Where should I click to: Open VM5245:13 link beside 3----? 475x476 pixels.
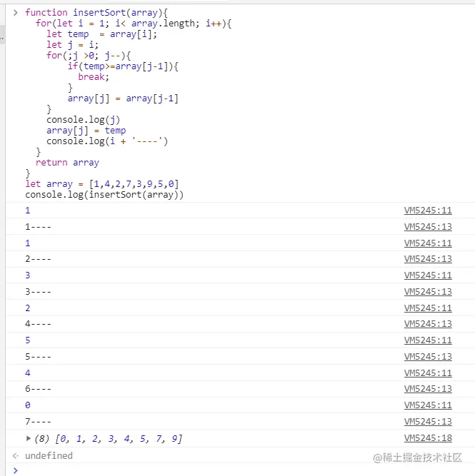[x=428, y=292]
